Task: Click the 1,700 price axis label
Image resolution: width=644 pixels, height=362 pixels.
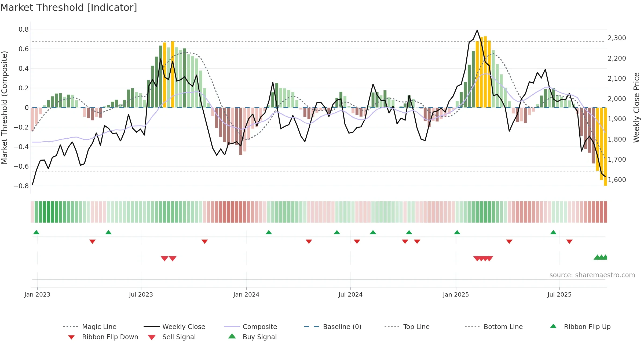Action: click(x=617, y=159)
